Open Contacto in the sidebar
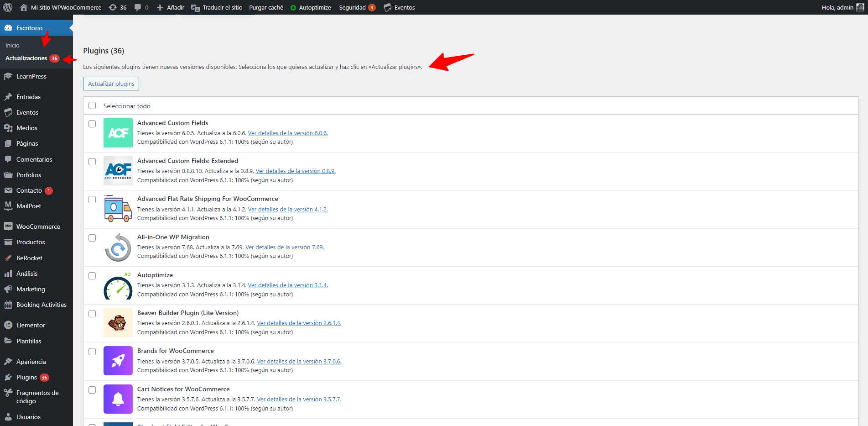 [x=36, y=190]
